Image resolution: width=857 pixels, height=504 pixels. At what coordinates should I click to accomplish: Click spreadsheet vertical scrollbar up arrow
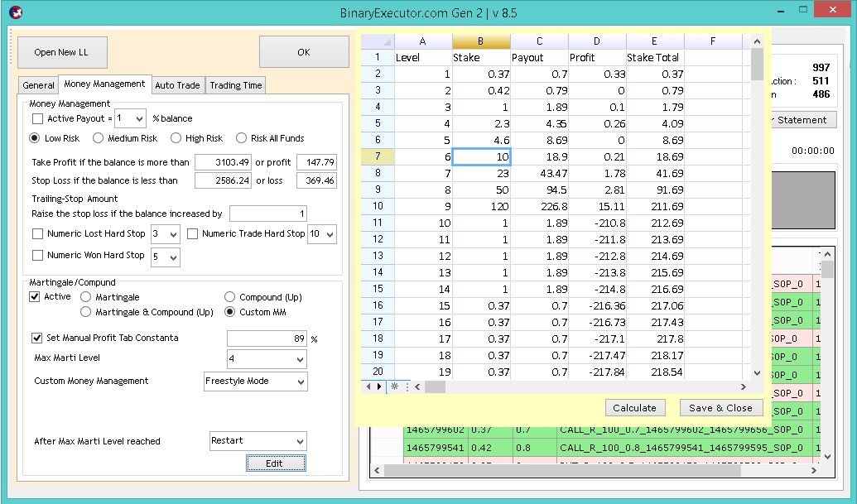point(757,41)
